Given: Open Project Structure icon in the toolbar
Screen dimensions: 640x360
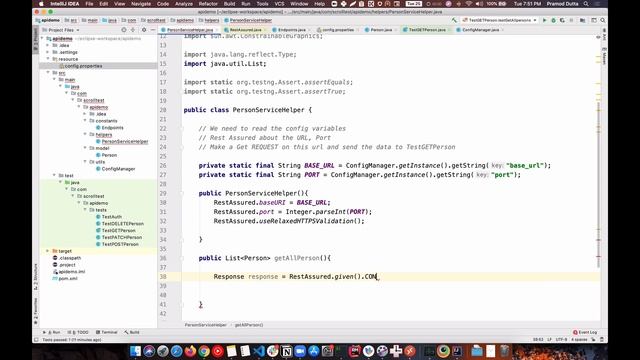Looking at the screenshot, I should point(582,20).
